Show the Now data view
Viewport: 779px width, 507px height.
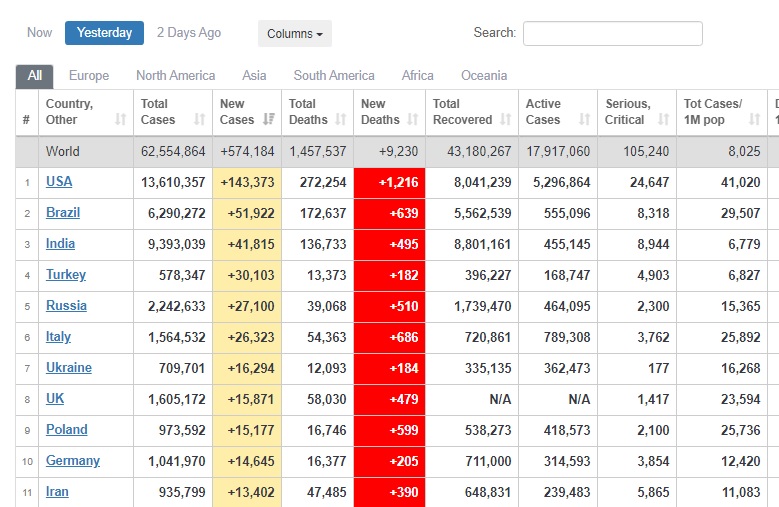point(40,33)
